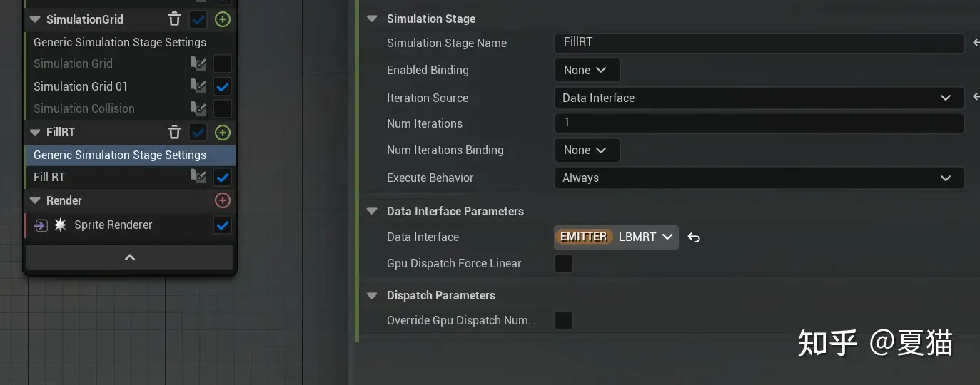Collapse the emitter node with the bottom arrow
Viewport: 980px width, 385px height.
click(130, 257)
